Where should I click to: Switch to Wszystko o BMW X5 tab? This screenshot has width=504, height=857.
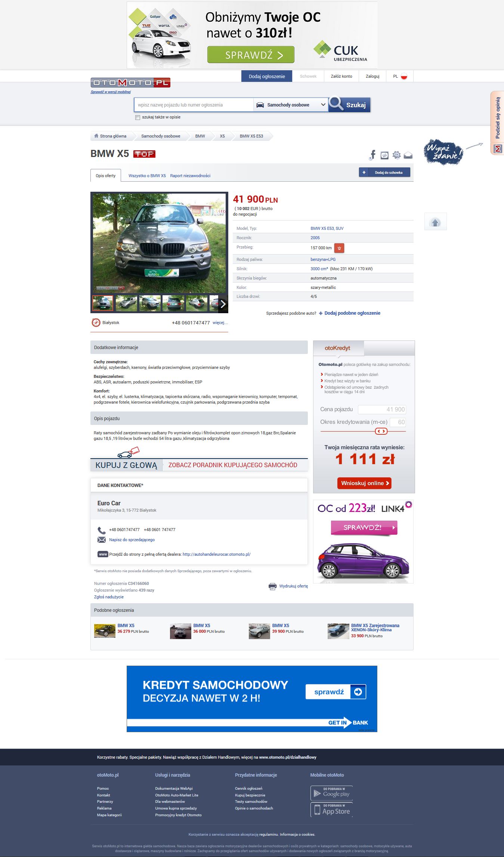click(x=147, y=176)
